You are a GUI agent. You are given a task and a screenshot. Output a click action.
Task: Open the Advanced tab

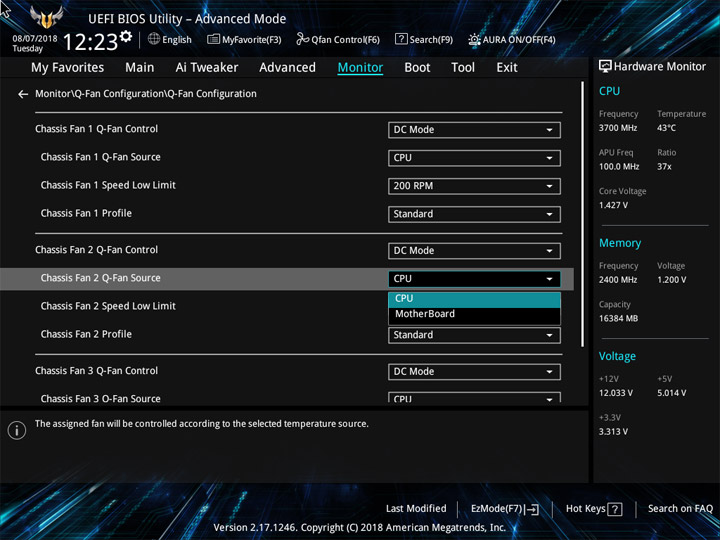click(x=287, y=68)
